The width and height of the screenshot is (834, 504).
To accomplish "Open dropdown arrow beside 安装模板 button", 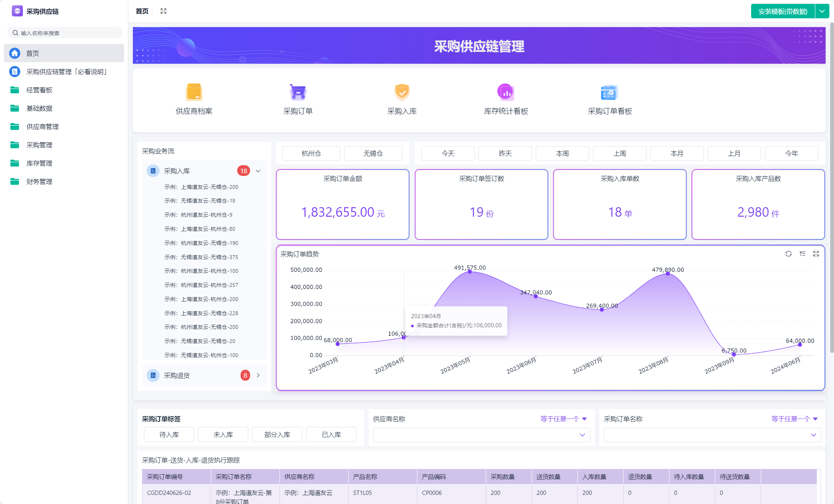I will 822,11.
